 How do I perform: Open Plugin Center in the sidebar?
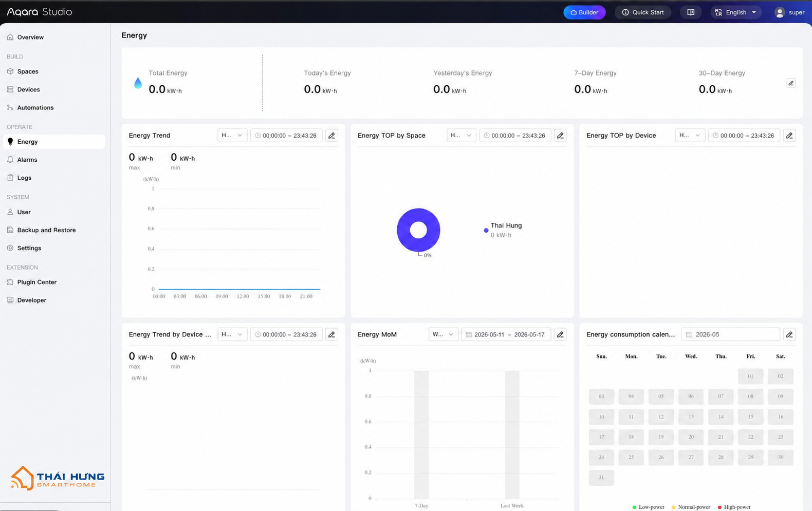(x=54, y=282)
